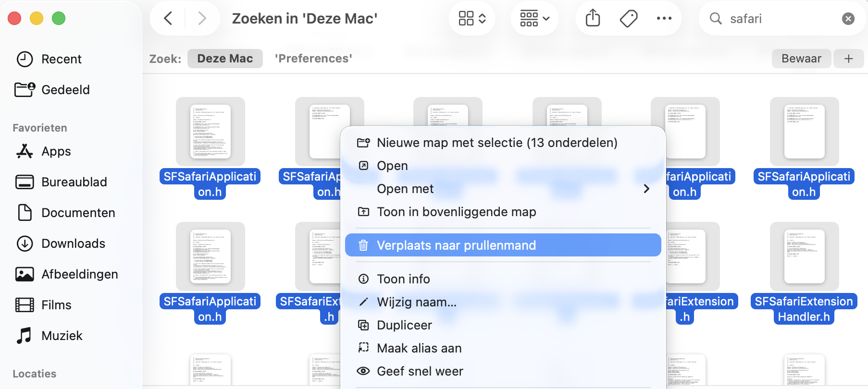
Task: Choose 'Verplaats naar prullenmand' from the menu
Action: click(456, 245)
